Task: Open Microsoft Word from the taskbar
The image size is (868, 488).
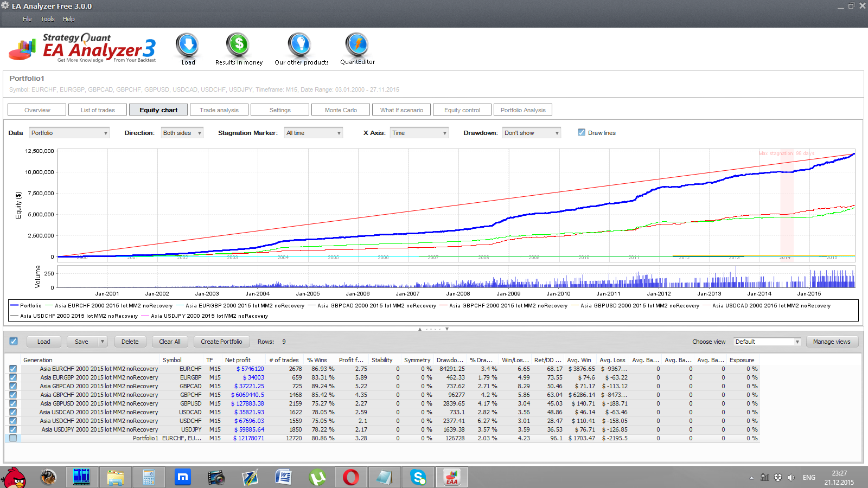Action: (283, 477)
